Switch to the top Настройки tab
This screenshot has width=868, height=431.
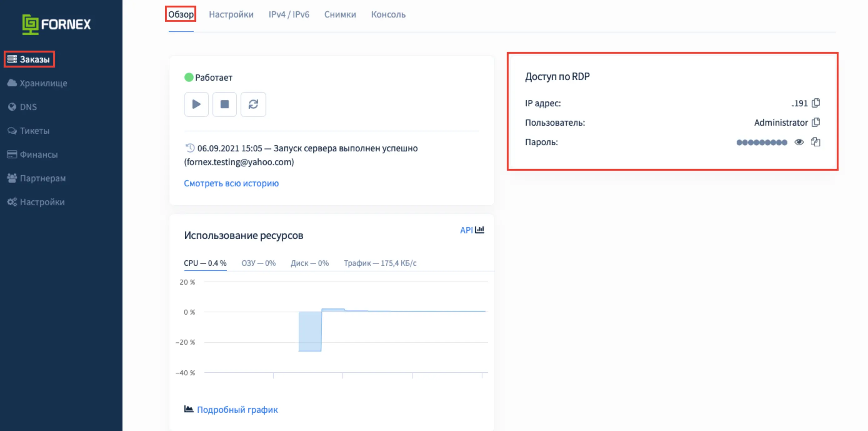231,14
